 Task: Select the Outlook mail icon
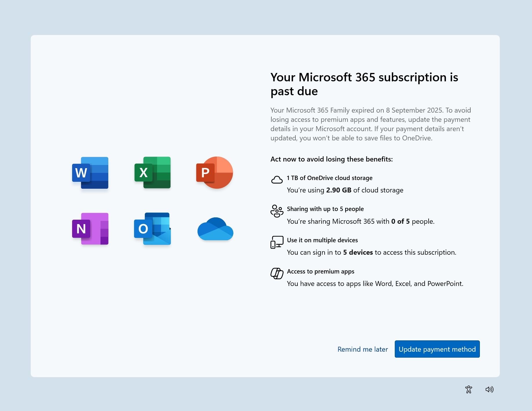pos(152,230)
